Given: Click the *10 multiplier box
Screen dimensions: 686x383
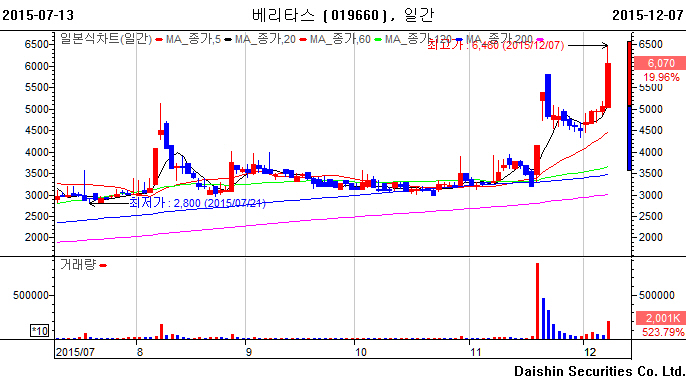Looking at the screenshot, I should coord(39,330).
